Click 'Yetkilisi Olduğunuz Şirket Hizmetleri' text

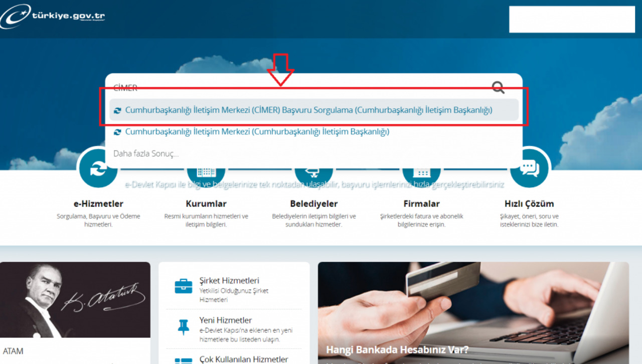[234, 295]
